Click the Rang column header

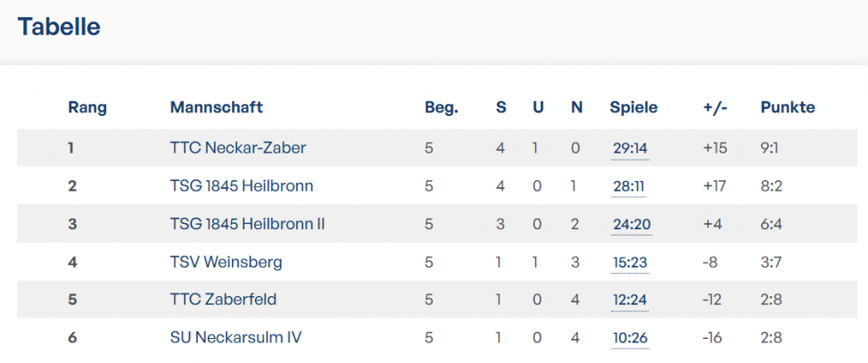[87, 107]
